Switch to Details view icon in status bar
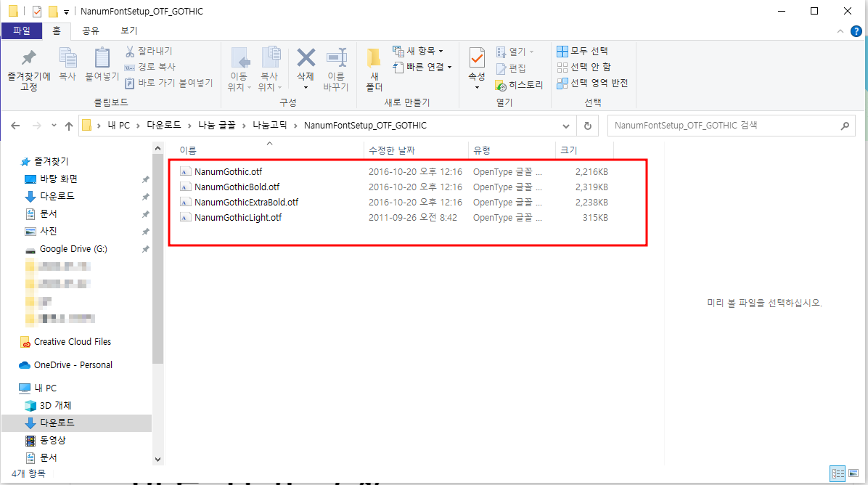 [838, 473]
